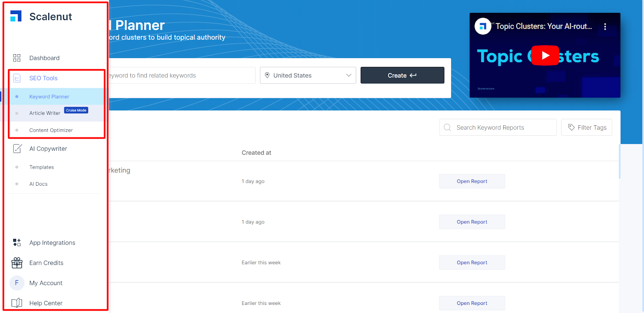644x313 pixels.
Task: Play the Topic Clusters video
Action: pos(545,56)
